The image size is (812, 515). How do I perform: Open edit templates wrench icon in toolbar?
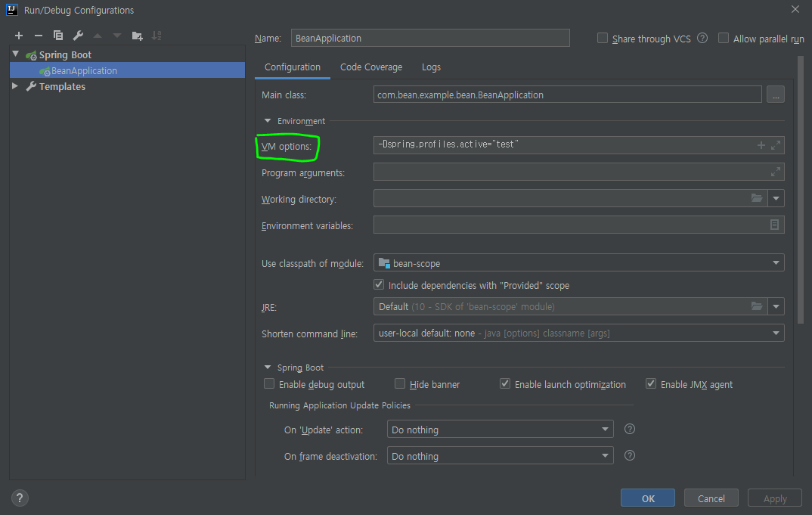pyautogui.click(x=78, y=36)
